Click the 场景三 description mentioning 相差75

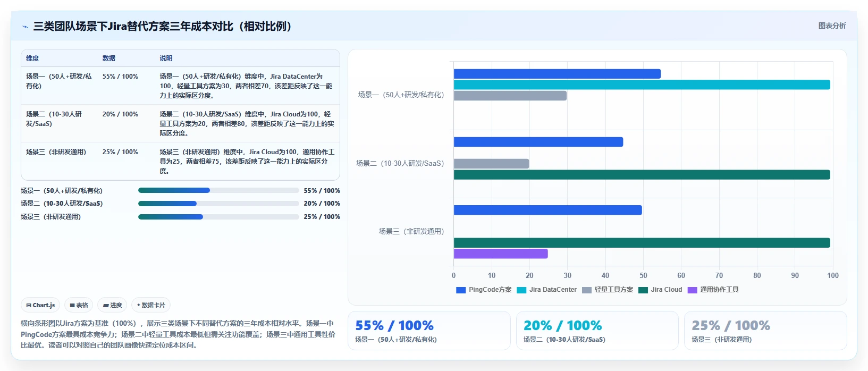pos(247,162)
